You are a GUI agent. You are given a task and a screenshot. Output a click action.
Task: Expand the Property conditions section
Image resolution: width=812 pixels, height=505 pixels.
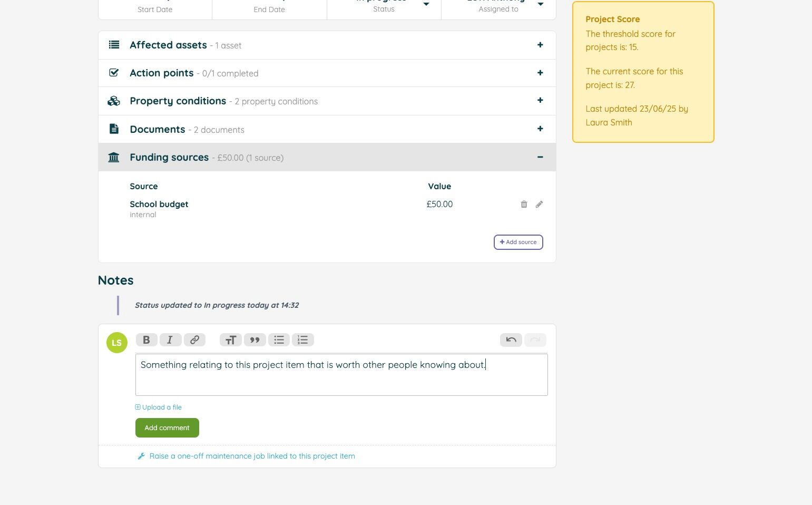click(x=540, y=100)
